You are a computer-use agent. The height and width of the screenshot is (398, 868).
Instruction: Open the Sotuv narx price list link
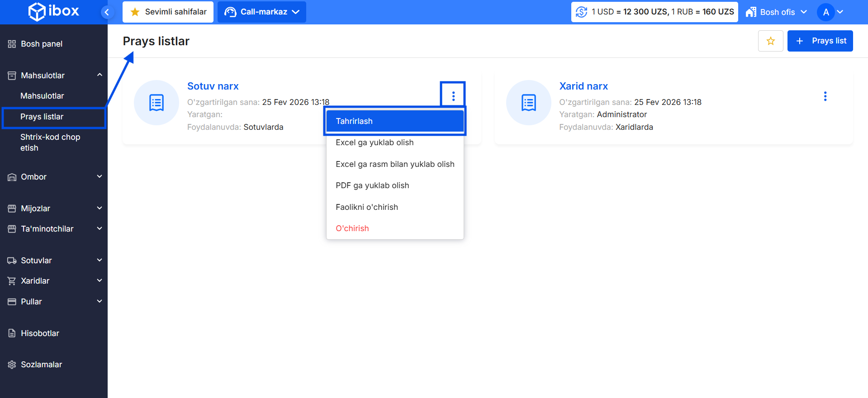[x=213, y=86]
